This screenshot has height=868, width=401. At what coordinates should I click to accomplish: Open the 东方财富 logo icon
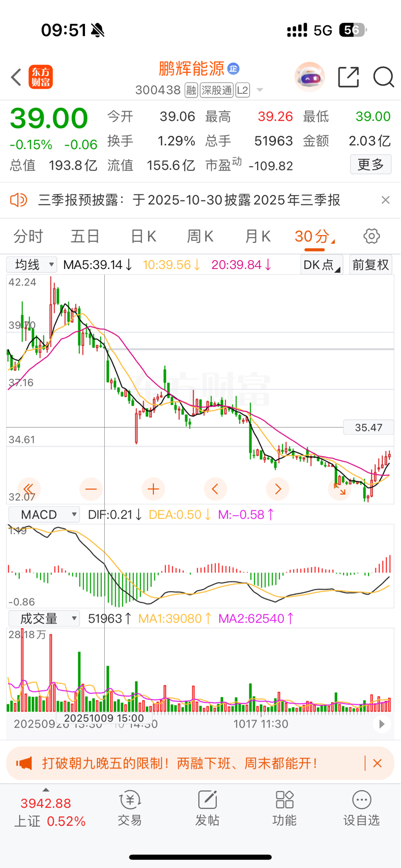click(x=41, y=77)
